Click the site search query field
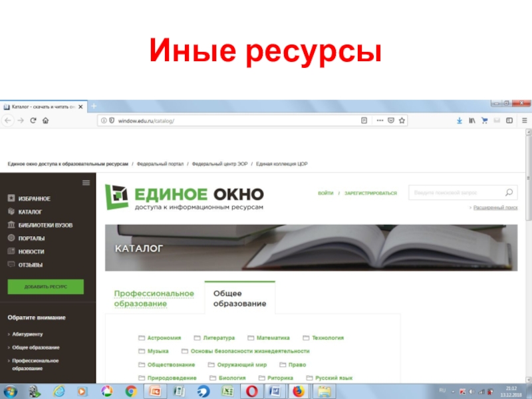The height and width of the screenshot is (399, 532). [x=456, y=192]
